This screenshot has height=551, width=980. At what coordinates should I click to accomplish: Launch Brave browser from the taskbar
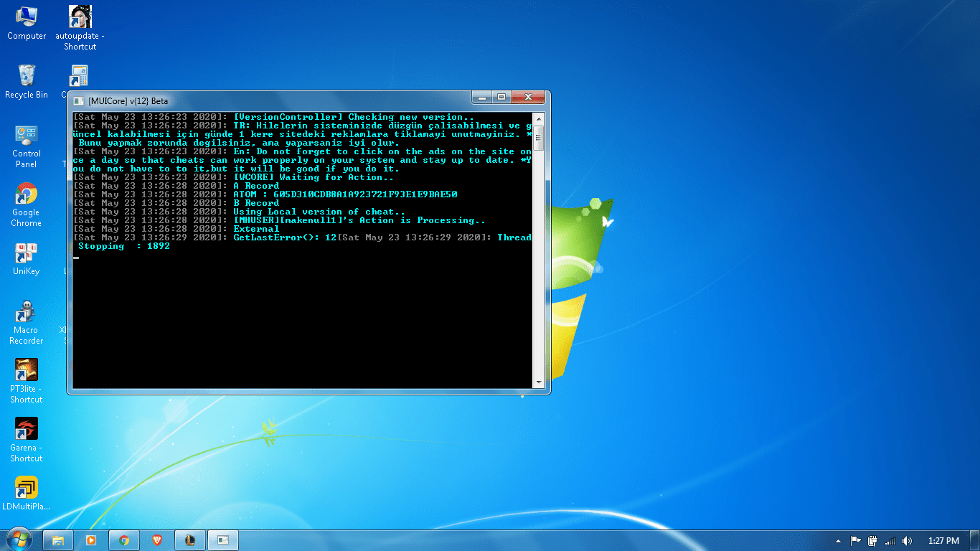pos(157,540)
